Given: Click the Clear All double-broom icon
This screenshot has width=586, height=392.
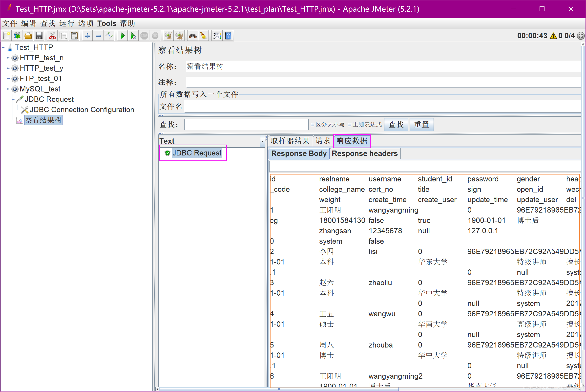Looking at the screenshot, I should 179,36.
